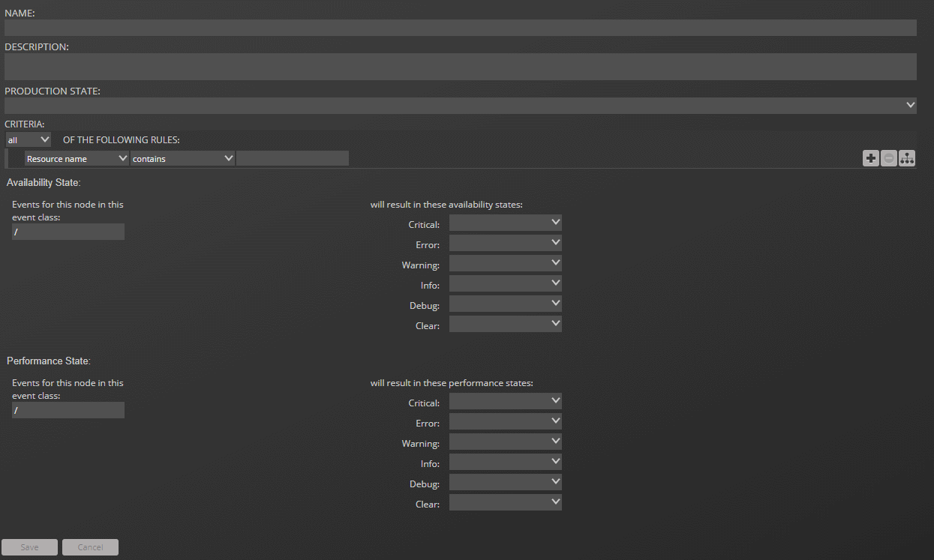
Task: Click the "Availability State:" heading
Action: point(44,182)
